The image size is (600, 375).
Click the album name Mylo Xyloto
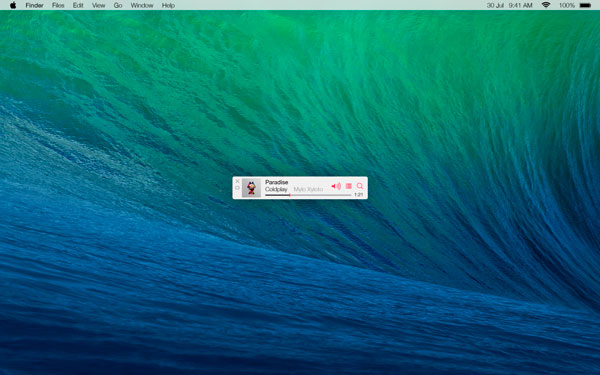(x=308, y=189)
